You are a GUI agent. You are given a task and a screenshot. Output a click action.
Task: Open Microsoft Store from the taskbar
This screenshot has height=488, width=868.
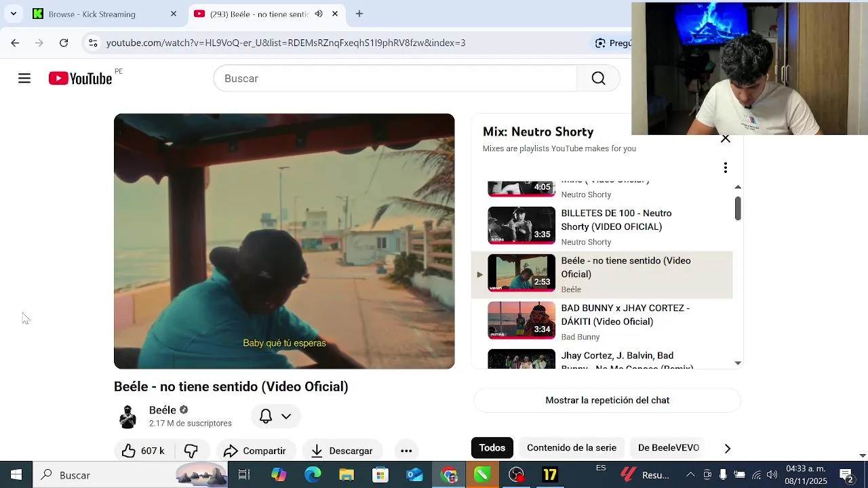380,475
